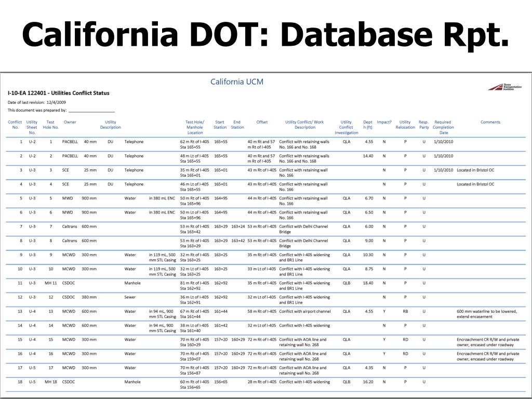This screenshot has width=532, height=399.
Task: Click the "Utility Conflict/ Work Description" header
Action: (x=304, y=125)
